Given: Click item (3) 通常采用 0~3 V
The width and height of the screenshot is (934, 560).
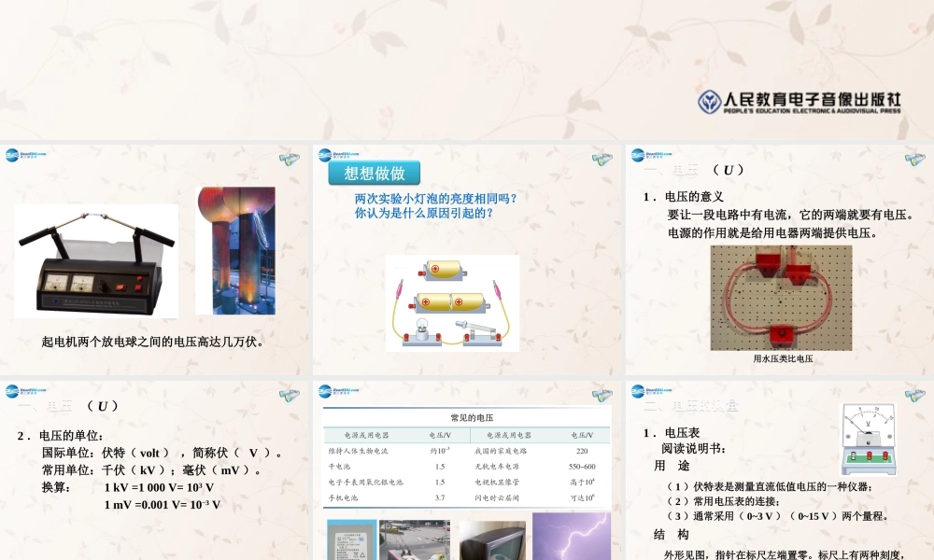Looking at the screenshot, I should 778,516.
